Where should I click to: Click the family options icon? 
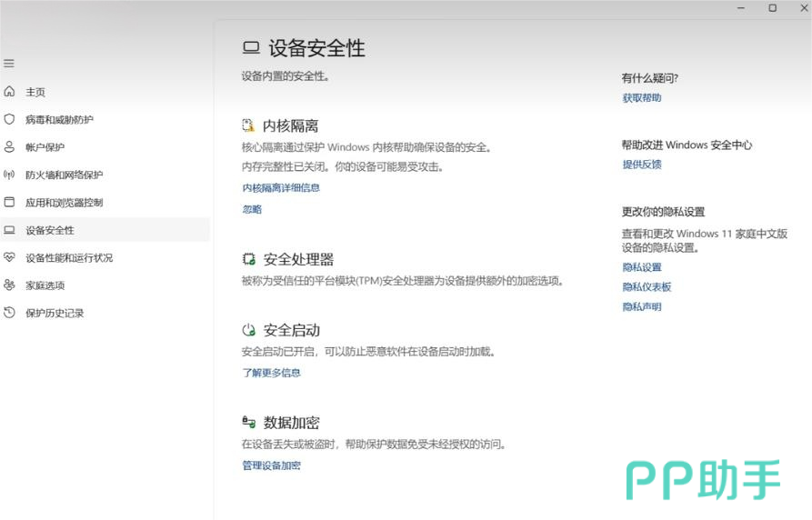tap(9, 285)
